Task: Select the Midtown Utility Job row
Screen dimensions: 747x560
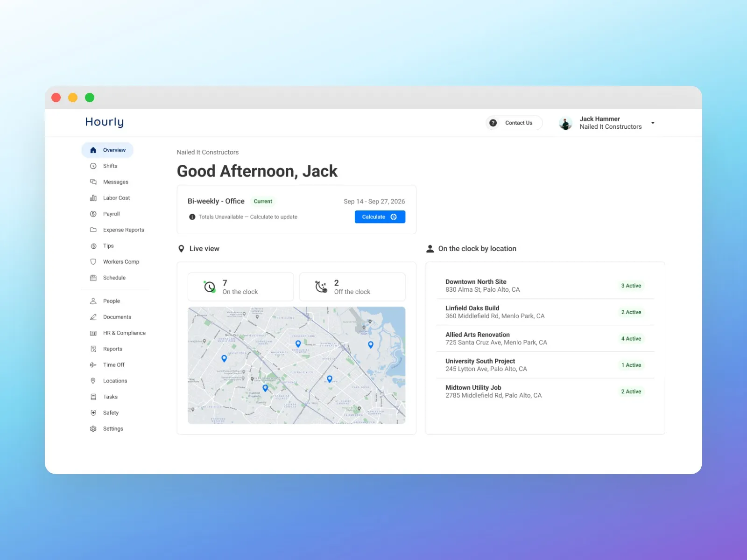Action: point(545,392)
